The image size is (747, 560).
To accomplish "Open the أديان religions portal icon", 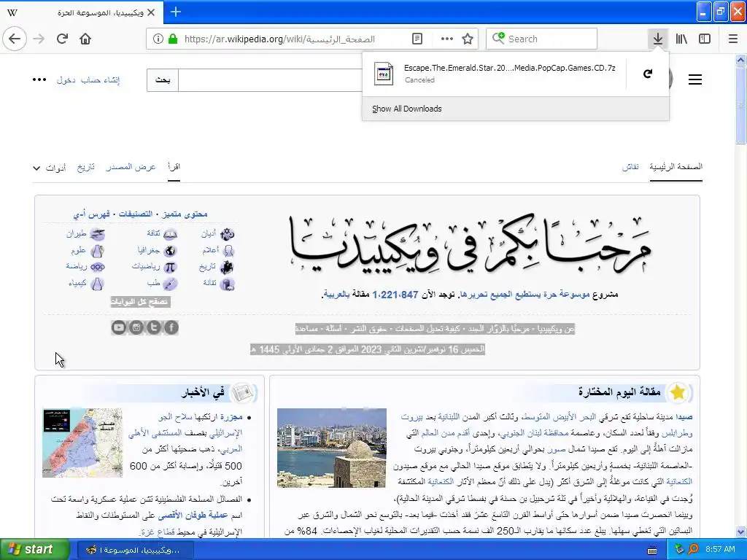I will click(x=228, y=234).
